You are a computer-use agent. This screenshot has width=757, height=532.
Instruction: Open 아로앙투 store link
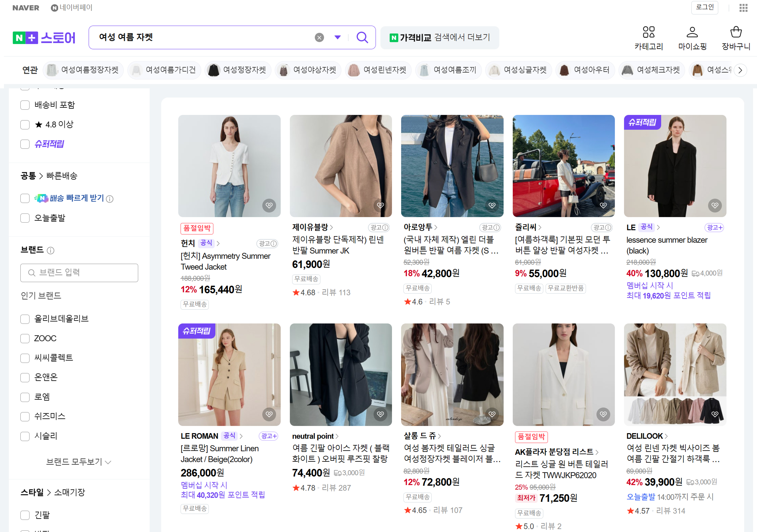[421, 227]
